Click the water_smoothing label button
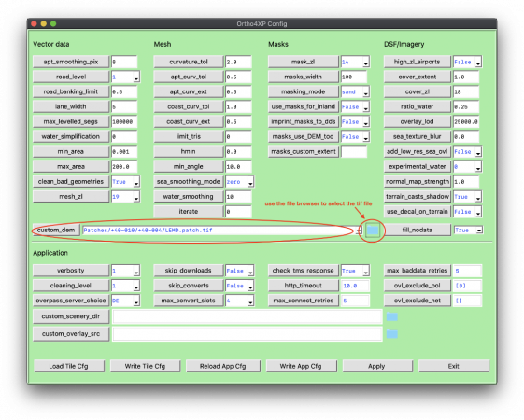The width and height of the screenshot is (524, 420). coord(189,197)
